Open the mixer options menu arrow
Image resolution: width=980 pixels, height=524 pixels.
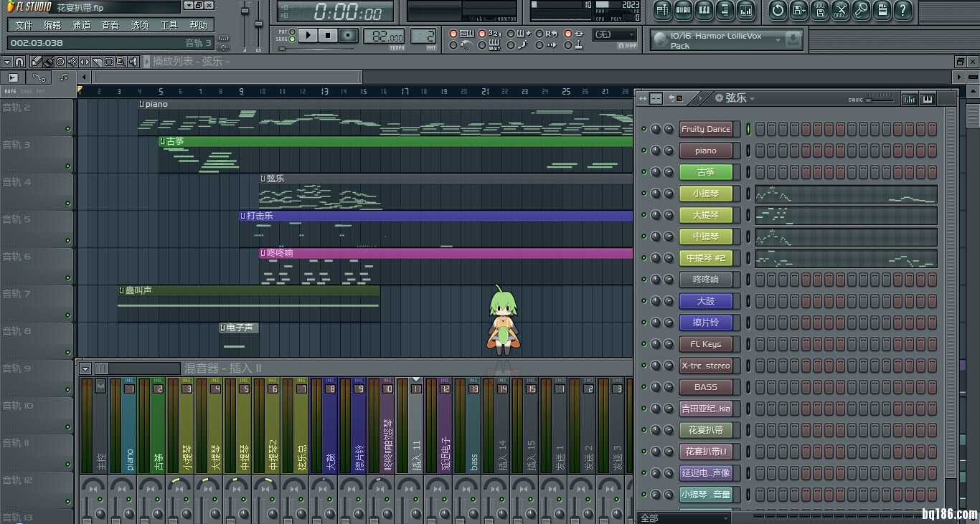[85, 368]
